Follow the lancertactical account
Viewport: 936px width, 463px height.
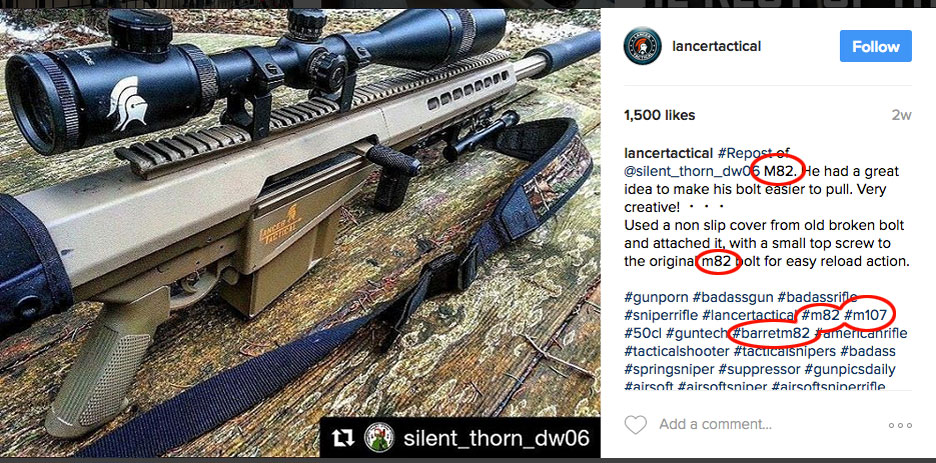point(875,46)
